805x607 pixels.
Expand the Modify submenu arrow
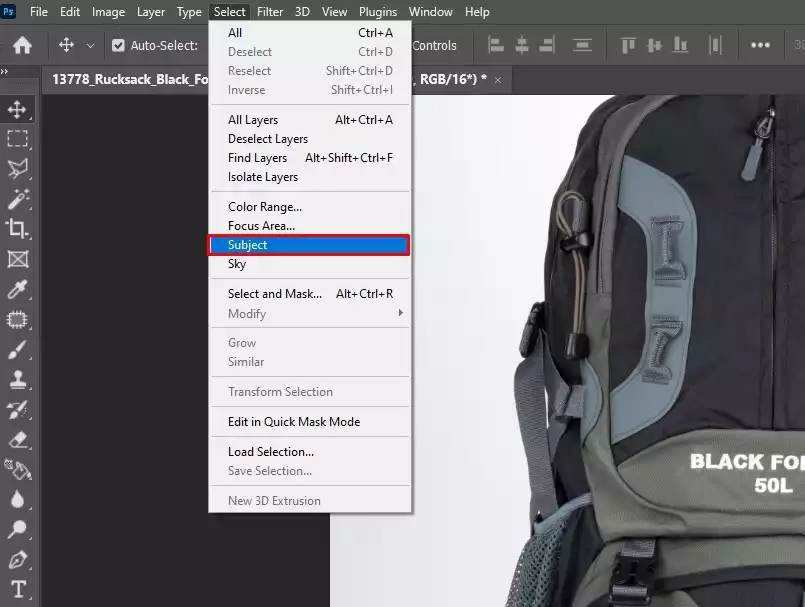point(401,313)
